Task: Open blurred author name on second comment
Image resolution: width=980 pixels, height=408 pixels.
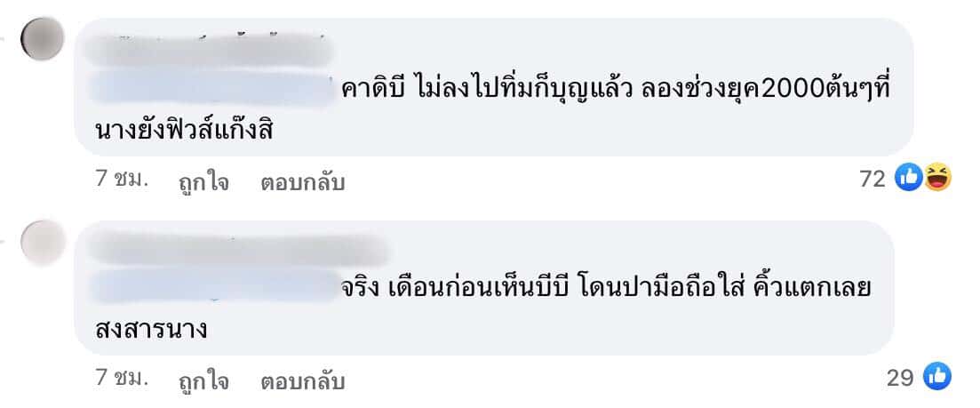Action: (238, 250)
